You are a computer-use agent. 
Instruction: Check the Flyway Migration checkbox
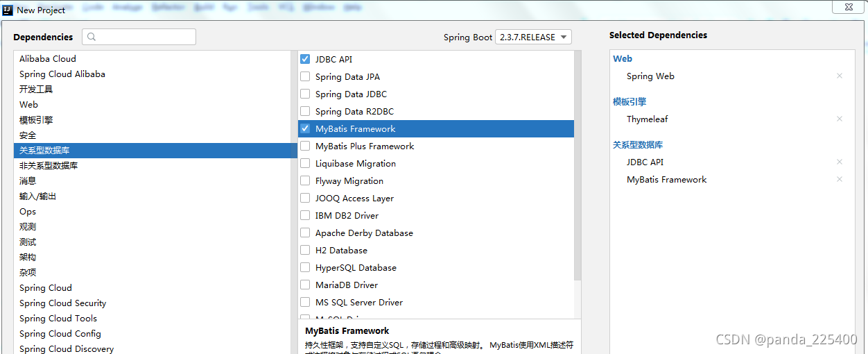pos(305,181)
